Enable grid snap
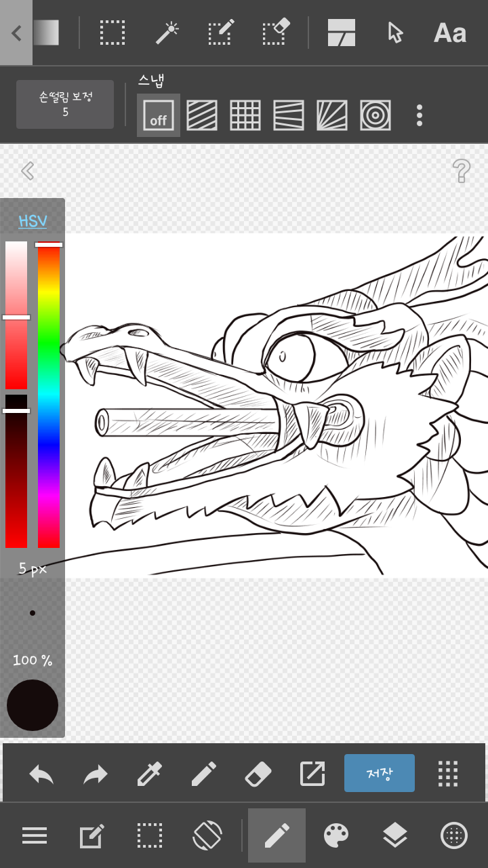Viewport: 488px width, 868px height. click(x=245, y=115)
